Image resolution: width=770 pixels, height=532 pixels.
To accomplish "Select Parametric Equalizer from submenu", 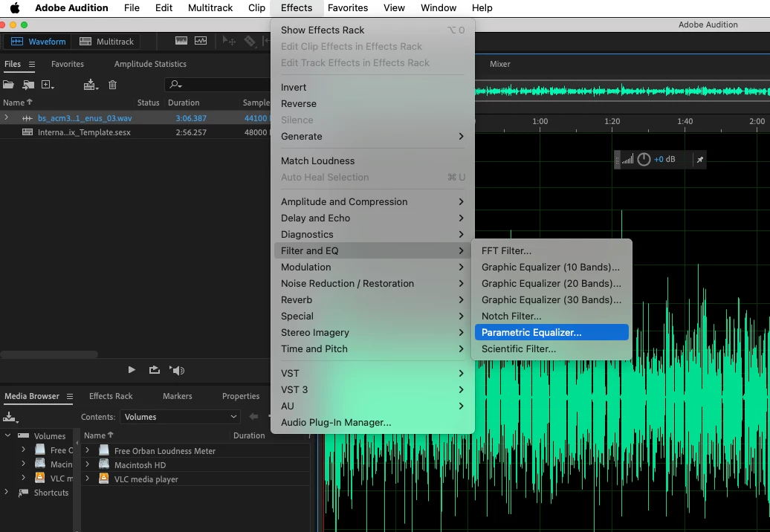I will (x=551, y=332).
